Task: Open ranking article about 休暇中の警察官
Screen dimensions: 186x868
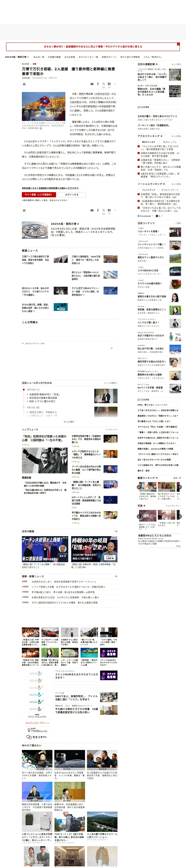Action: click(160, 155)
